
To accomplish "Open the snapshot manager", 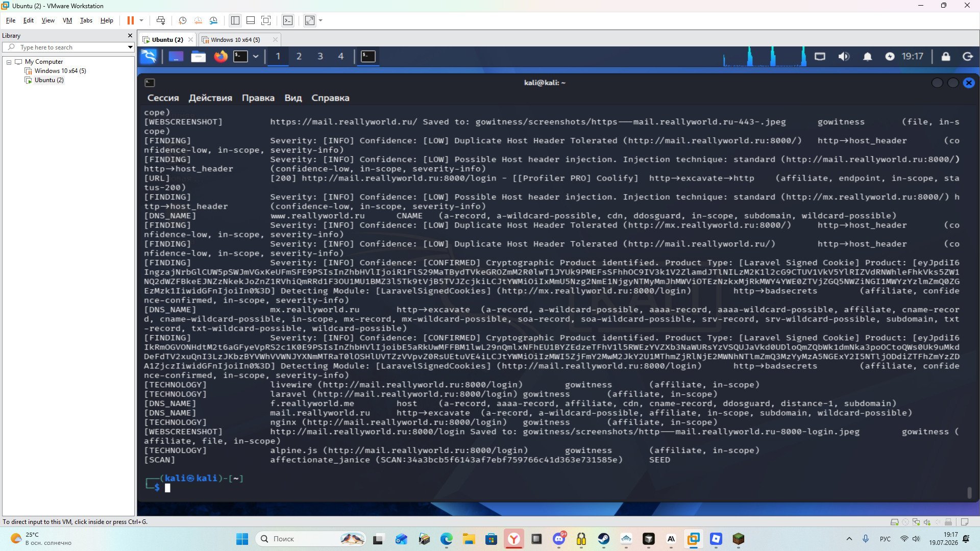I will (213, 20).
